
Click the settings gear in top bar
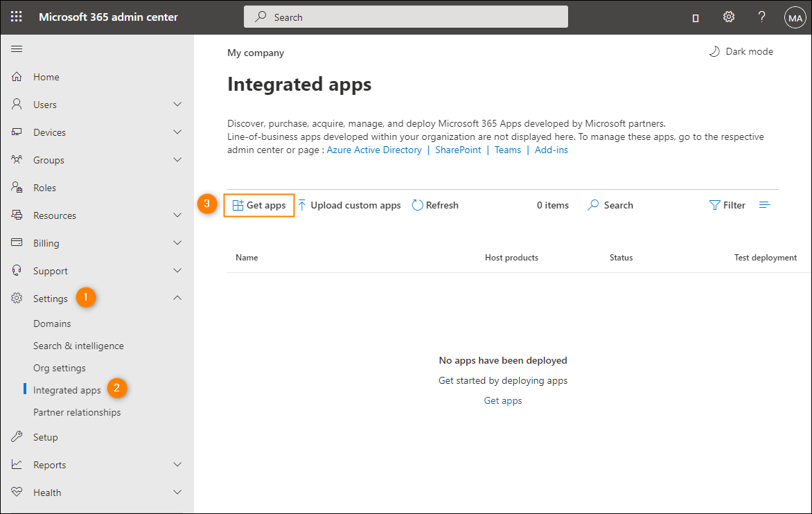tap(729, 17)
